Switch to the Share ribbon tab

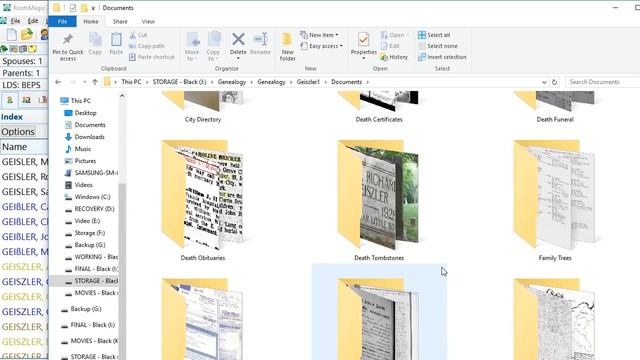120,22
